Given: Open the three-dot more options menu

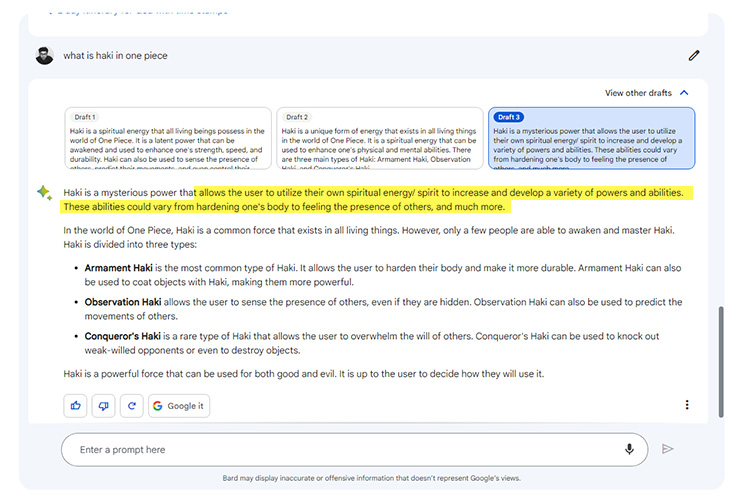Looking at the screenshot, I should tap(687, 405).
